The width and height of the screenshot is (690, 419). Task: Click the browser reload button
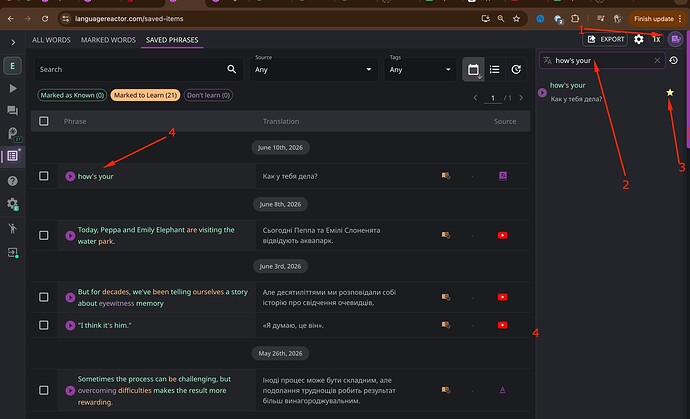[x=44, y=18]
